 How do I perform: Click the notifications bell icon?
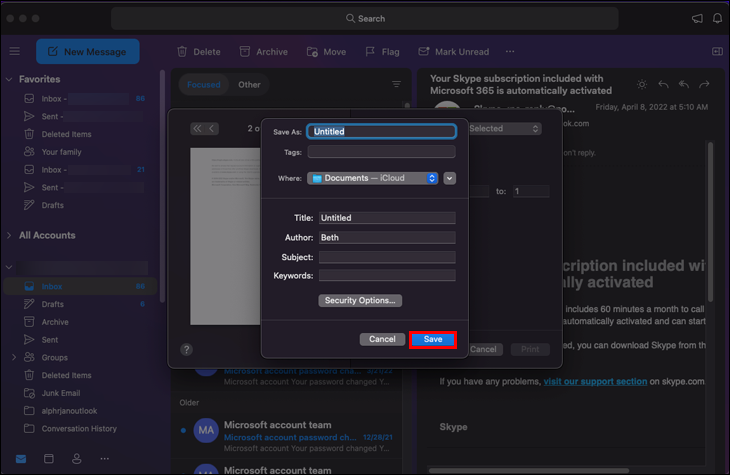tap(717, 18)
